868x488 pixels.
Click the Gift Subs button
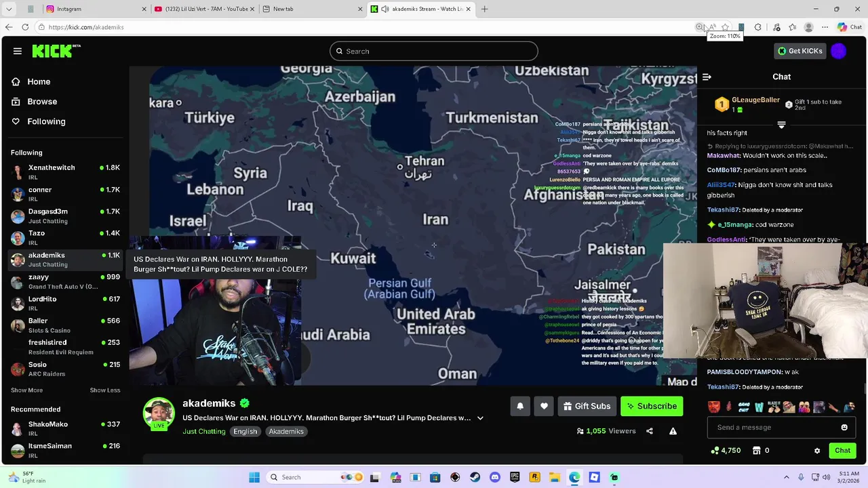point(587,406)
